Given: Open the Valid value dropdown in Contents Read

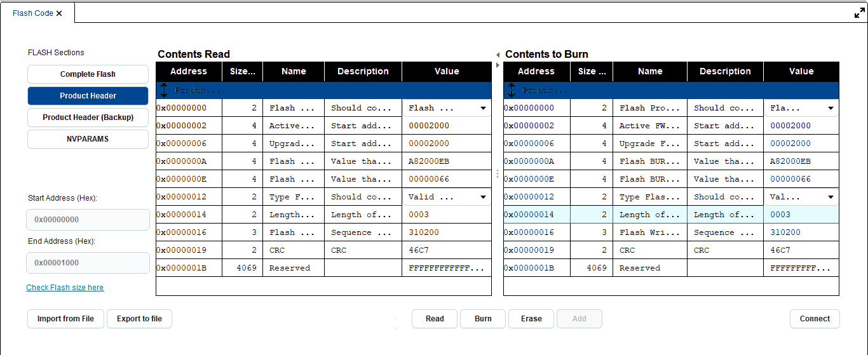Looking at the screenshot, I should click(483, 197).
